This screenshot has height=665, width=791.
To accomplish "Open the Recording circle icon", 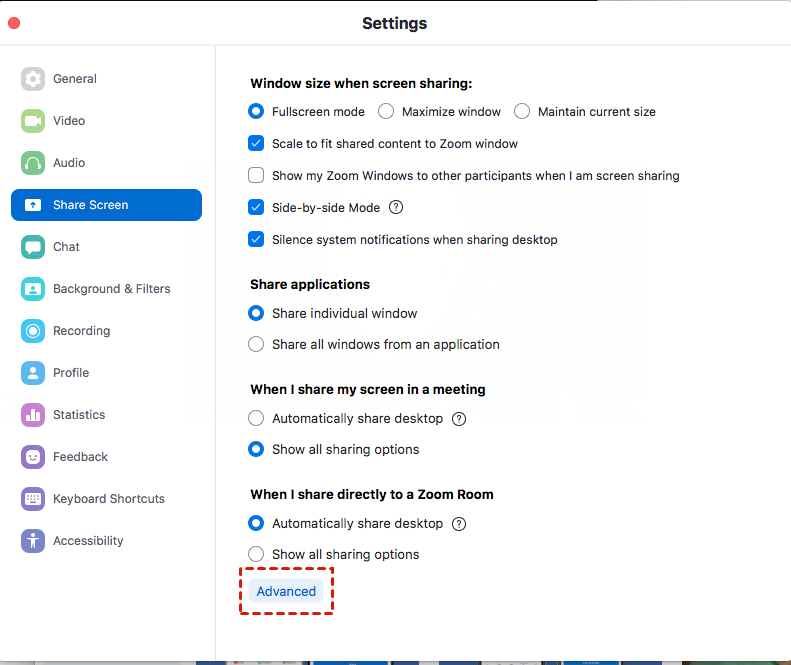I will 33,331.
